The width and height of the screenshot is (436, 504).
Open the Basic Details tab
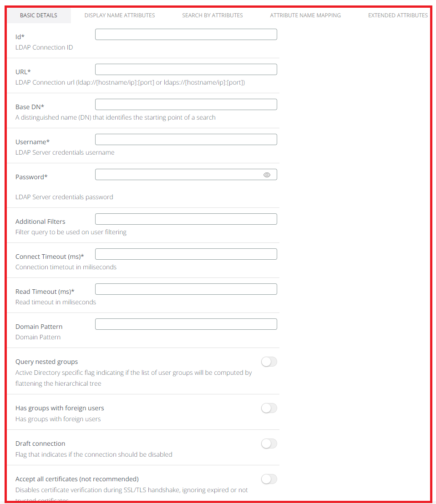click(x=39, y=15)
